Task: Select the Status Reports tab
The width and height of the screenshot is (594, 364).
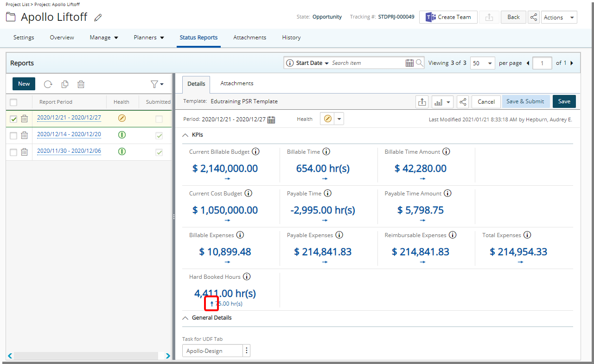Action: pos(198,38)
